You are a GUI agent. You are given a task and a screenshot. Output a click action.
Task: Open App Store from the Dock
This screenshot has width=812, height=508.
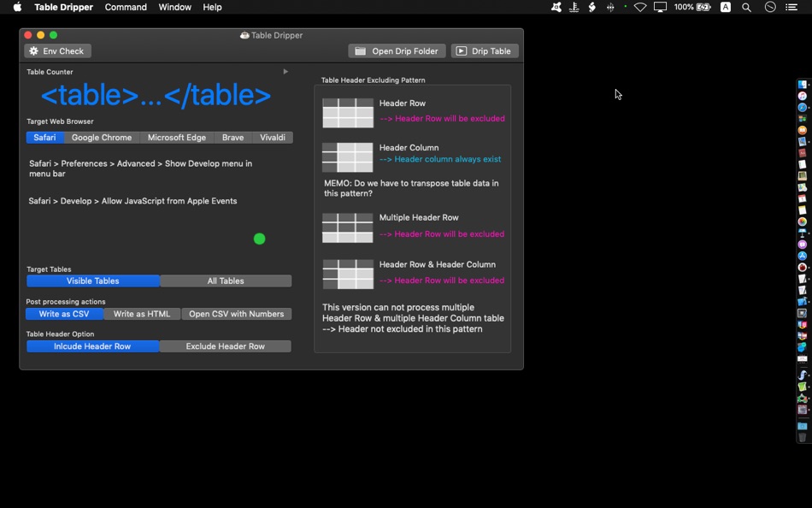802,256
